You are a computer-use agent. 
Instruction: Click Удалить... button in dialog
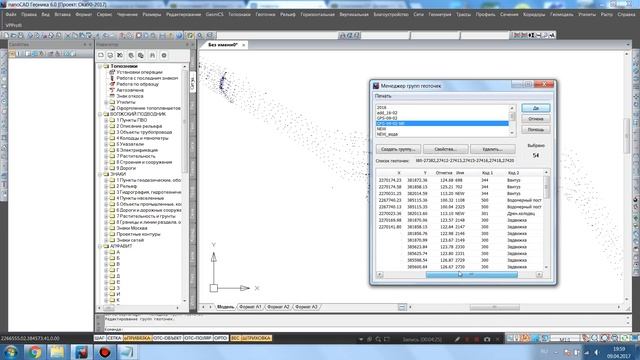[x=493, y=149]
